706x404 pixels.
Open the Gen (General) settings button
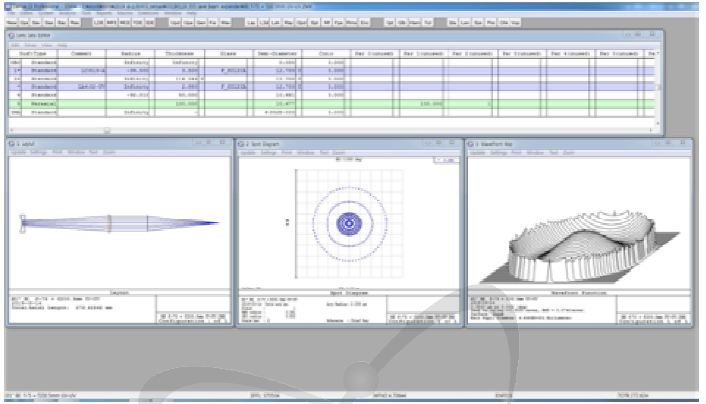click(x=201, y=22)
